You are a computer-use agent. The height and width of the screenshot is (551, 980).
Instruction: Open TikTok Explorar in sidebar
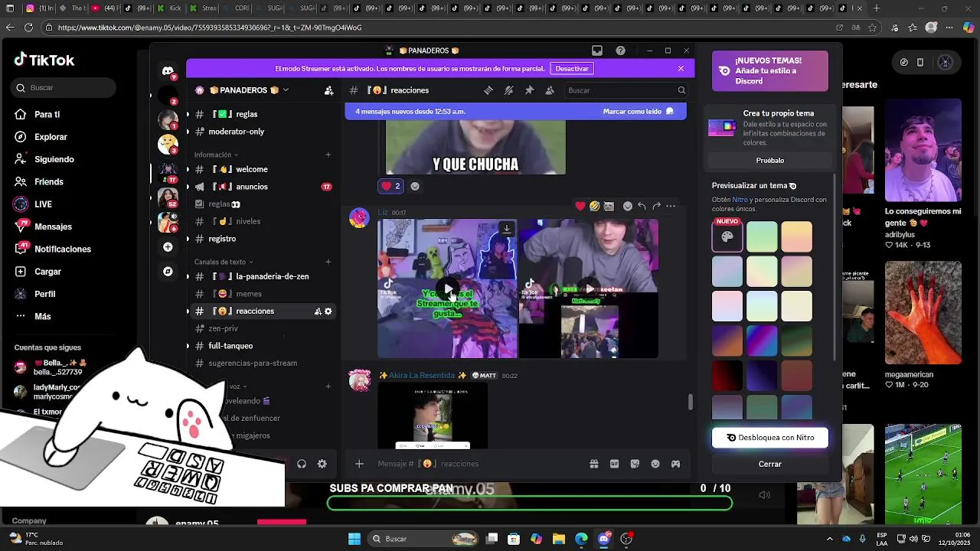coord(51,137)
